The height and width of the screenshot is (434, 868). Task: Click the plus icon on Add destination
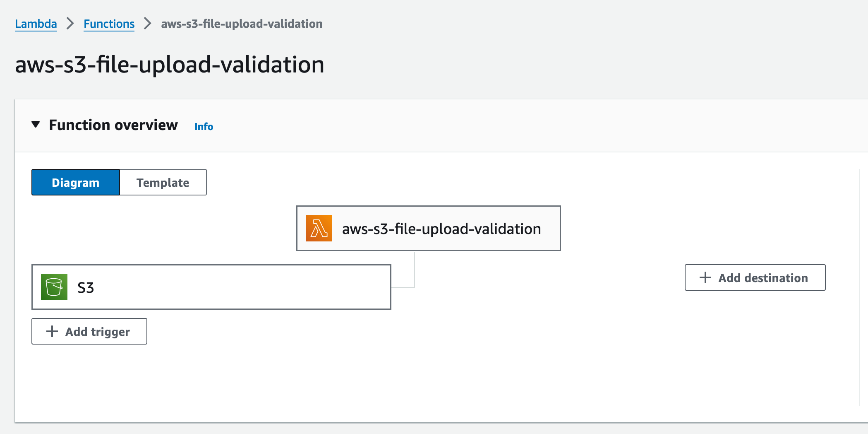point(705,277)
